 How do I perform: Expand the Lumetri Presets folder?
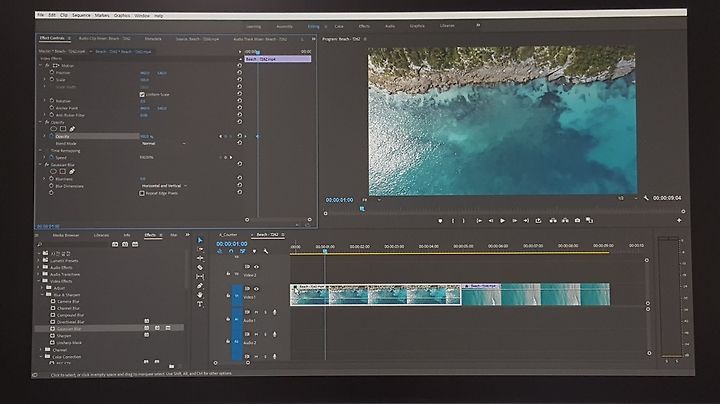tap(39, 260)
